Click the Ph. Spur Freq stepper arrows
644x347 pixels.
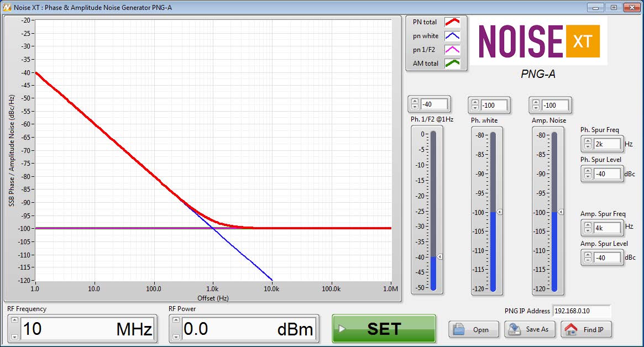(x=588, y=144)
